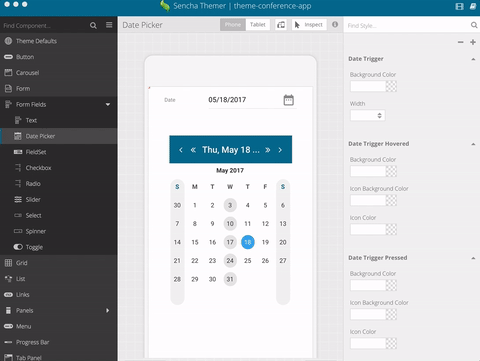Image resolution: width=480 pixels, height=361 pixels.
Task: Go to next year in calendar header
Action: tap(267, 150)
